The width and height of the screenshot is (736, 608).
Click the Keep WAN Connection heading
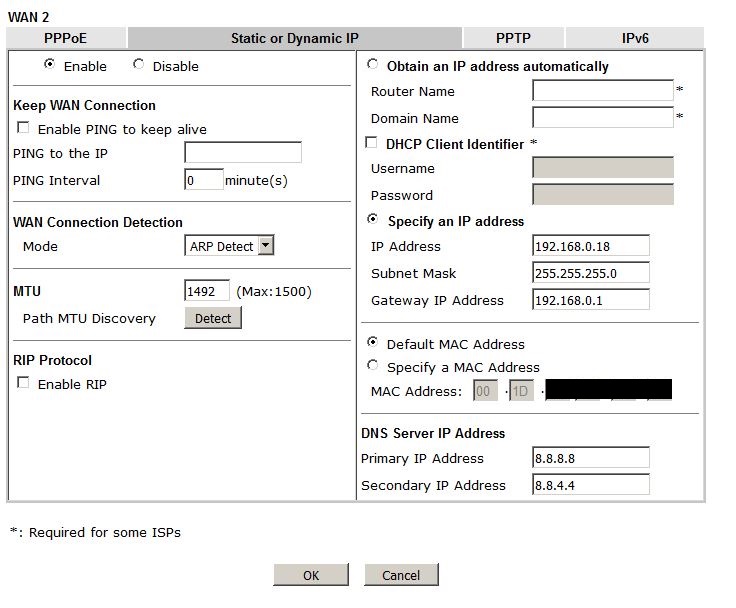84,105
